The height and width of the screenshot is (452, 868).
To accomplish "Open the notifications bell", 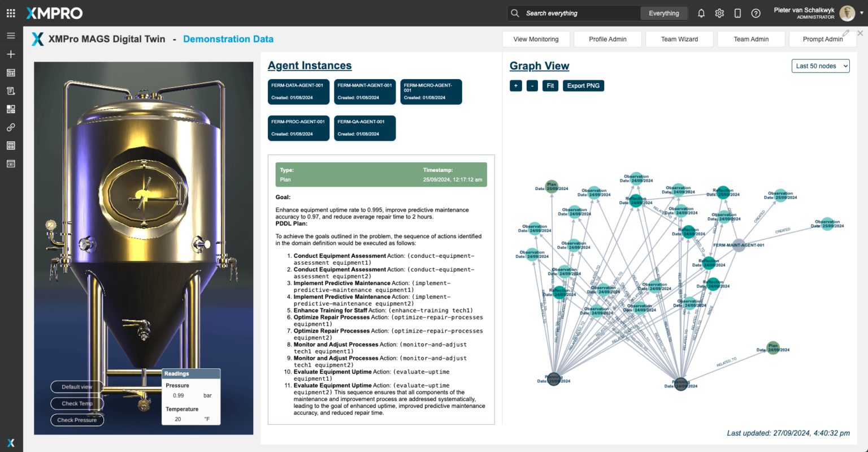I will 701,13.
